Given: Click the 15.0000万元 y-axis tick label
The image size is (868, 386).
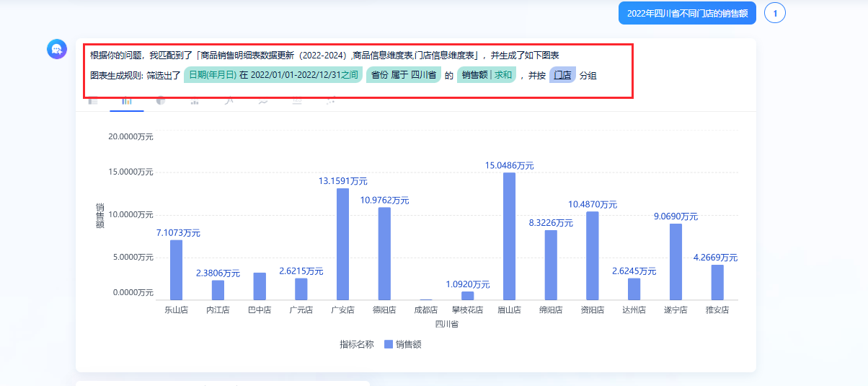Looking at the screenshot, I should [x=130, y=172].
